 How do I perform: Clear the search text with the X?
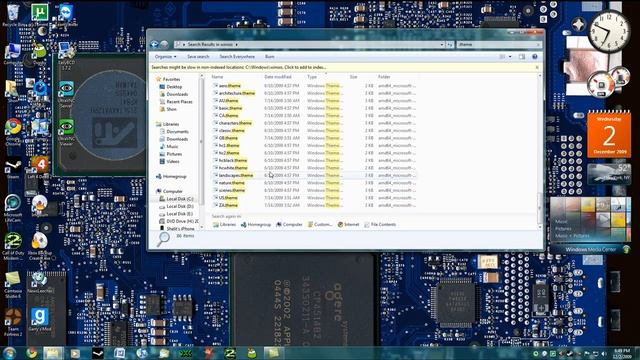(538, 44)
